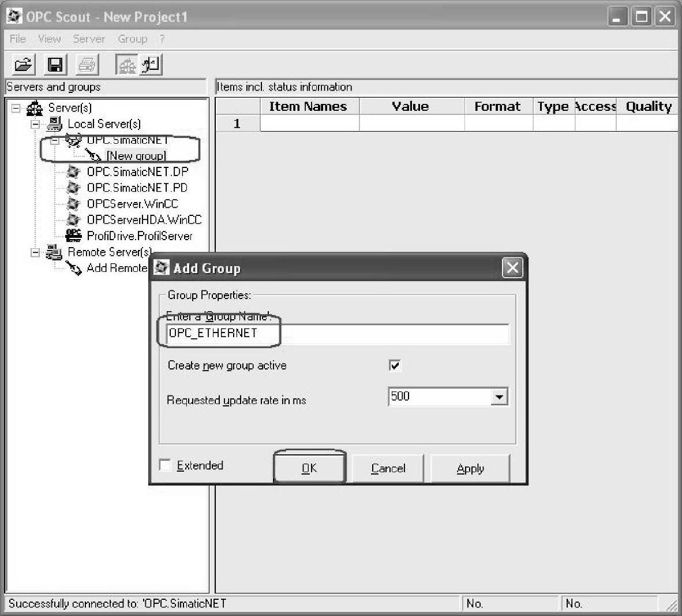Confirm the group with OK
The width and height of the screenshot is (682, 616).
click(x=309, y=468)
